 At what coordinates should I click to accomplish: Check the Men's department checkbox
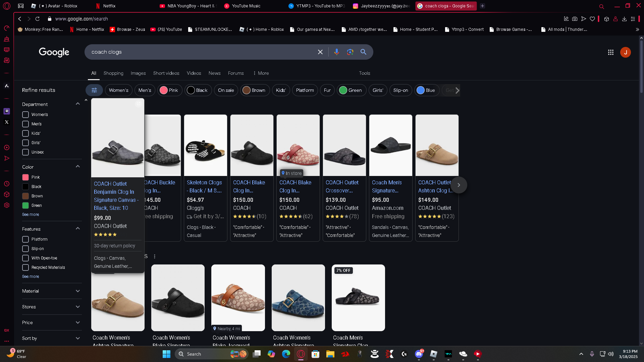25,124
